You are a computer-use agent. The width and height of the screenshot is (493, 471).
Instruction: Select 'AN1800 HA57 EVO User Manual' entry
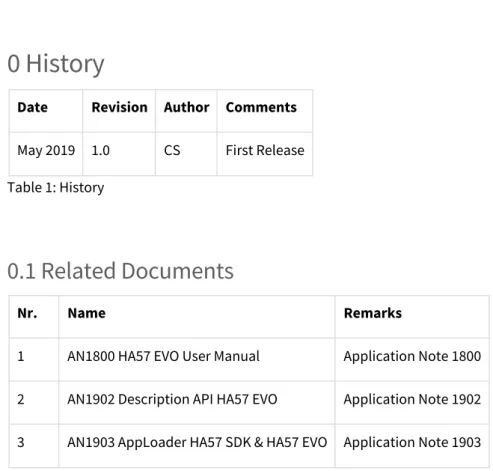163,356
